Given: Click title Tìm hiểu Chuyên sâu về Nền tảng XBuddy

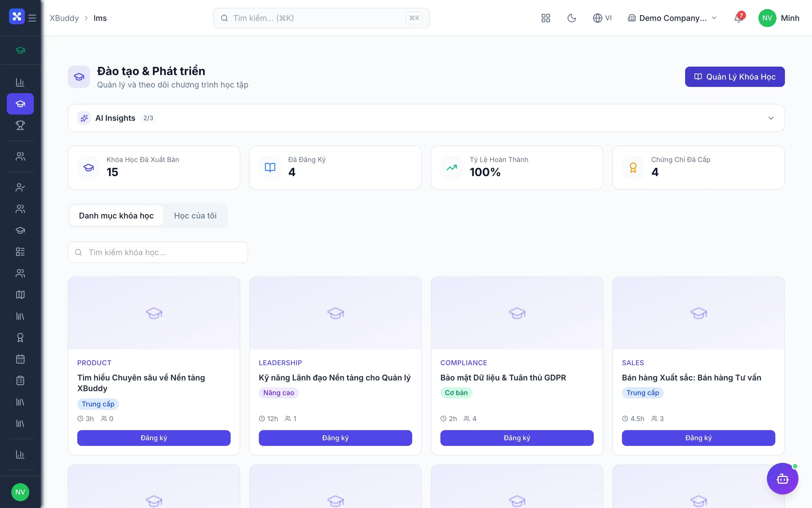Looking at the screenshot, I should (x=141, y=383).
